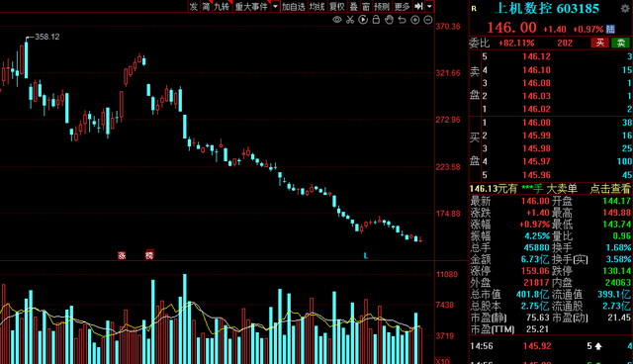Click sell level 5 price 146.12
Screen dimensions: 633x364
click(x=536, y=56)
